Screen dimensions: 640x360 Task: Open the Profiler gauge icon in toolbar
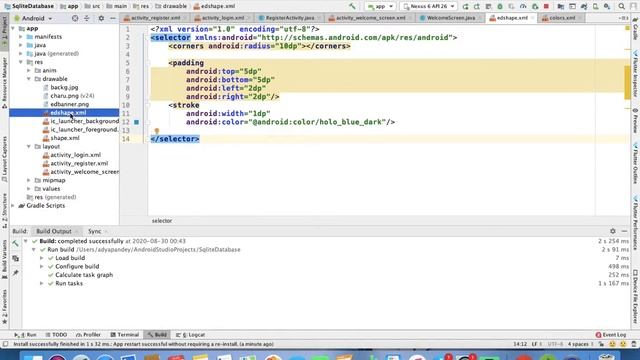[523, 6]
